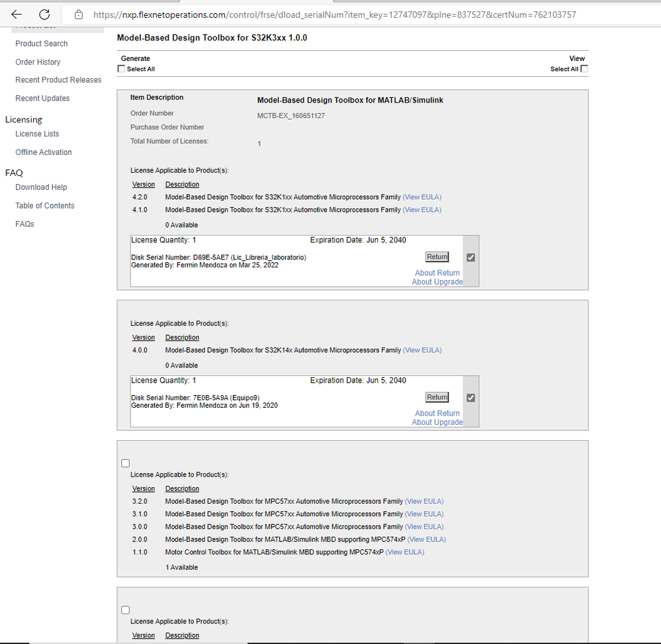Sort by Version header in S32K1xx table
Screen dimensions: 661x644
[x=144, y=184]
